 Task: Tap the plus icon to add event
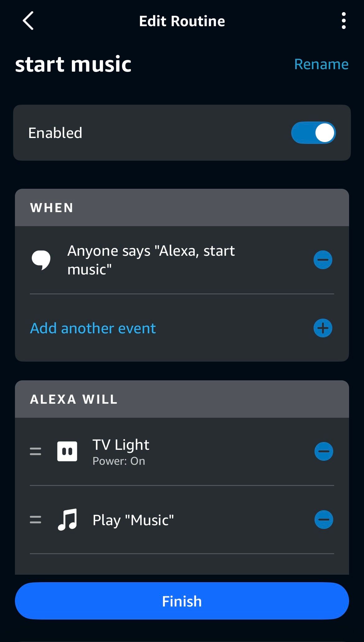(323, 328)
